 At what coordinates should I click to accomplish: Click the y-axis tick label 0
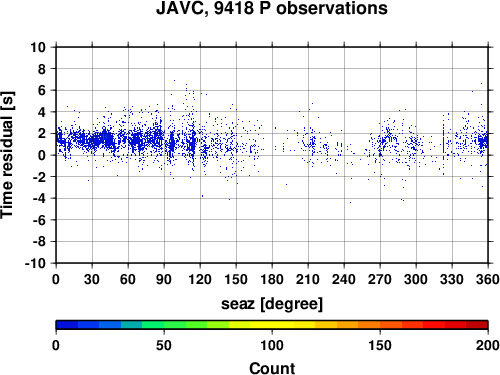click(42, 155)
